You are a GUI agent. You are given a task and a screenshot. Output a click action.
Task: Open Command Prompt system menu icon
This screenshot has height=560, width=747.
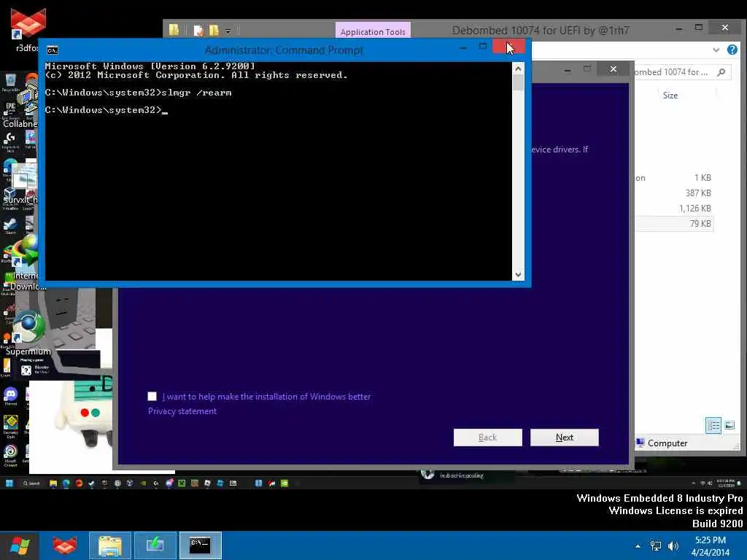53,50
